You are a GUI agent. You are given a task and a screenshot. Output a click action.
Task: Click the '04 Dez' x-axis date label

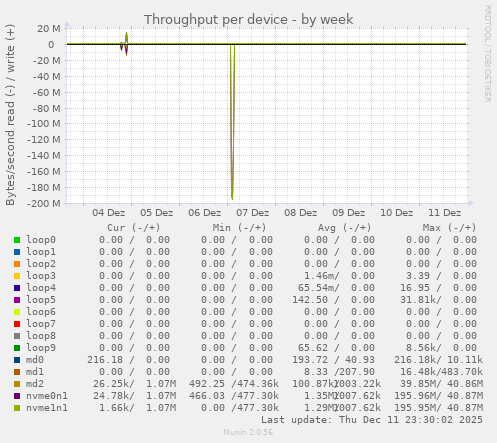109,213
